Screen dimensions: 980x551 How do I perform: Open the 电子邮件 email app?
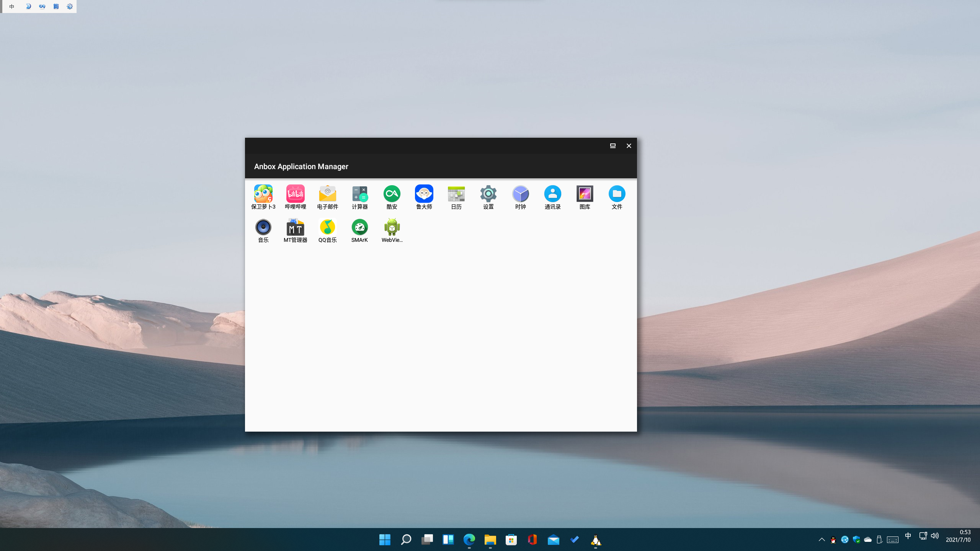coord(327,194)
